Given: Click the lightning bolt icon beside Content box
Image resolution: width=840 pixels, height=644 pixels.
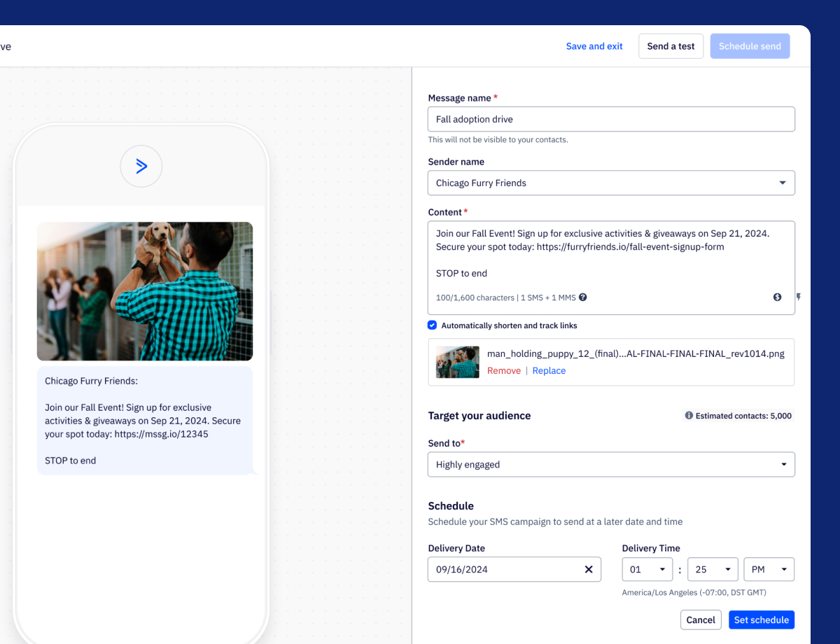Looking at the screenshot, I should [798, 297].
